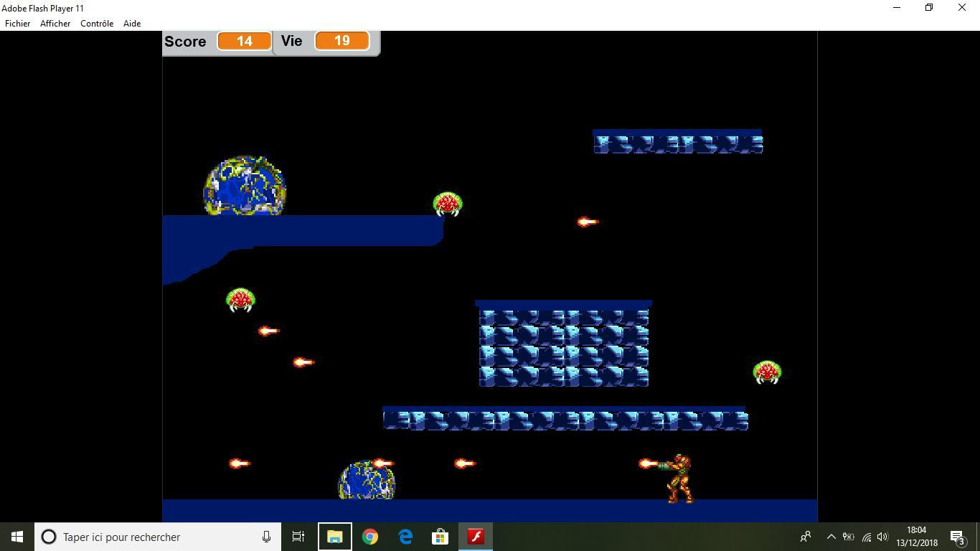Click the big ice block stack in the centre

click(564, 344)
